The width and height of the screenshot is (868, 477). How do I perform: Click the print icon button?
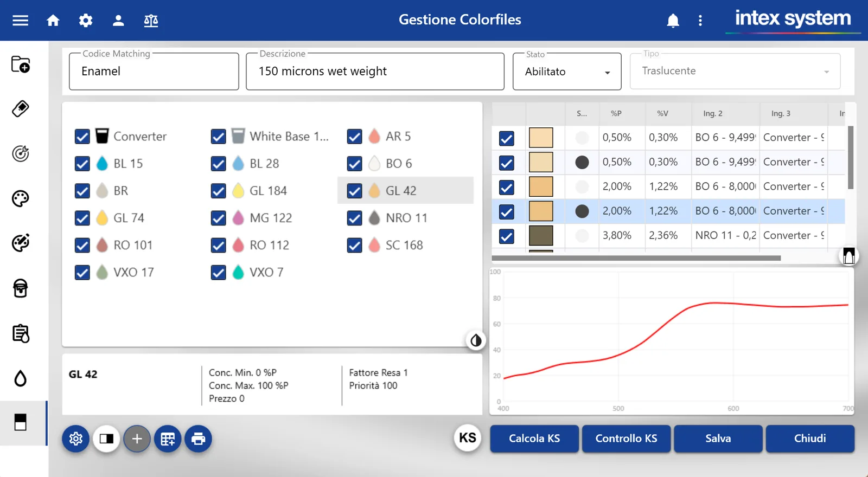coord(199,439)
